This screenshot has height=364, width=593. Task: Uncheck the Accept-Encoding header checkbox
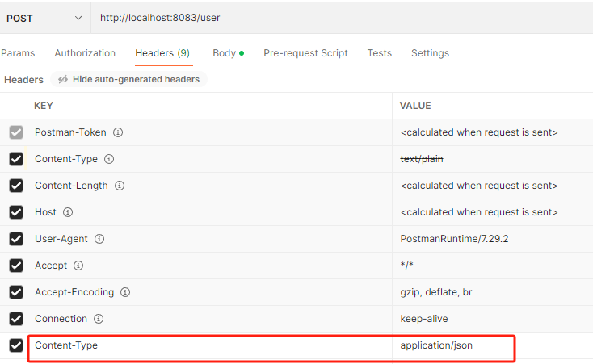tap(16, 292)
